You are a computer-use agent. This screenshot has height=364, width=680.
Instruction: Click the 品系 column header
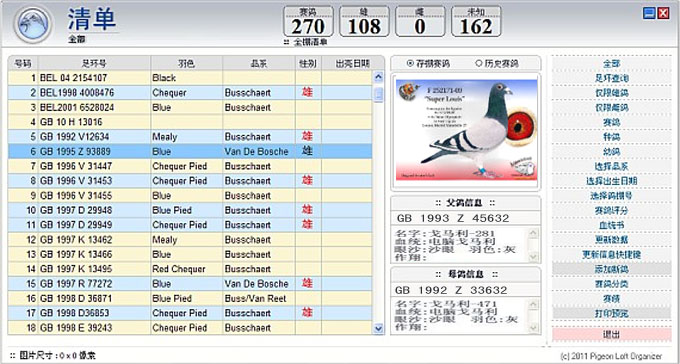click(259, 63)
